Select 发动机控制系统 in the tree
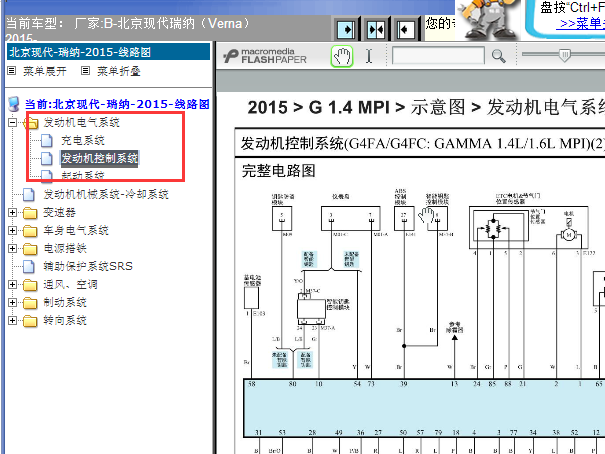Image resolution: width=605 pixels, height=454 pixels. 100,158
